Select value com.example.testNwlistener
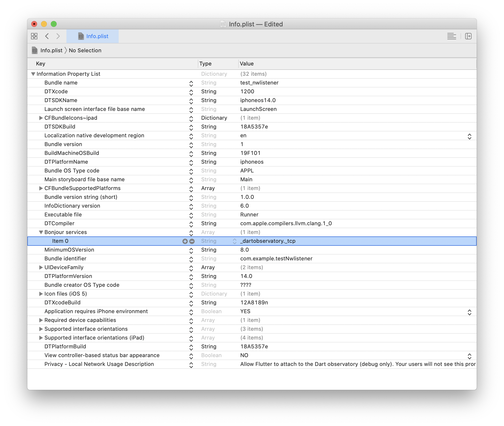The image size is (504, 426). 276,259
